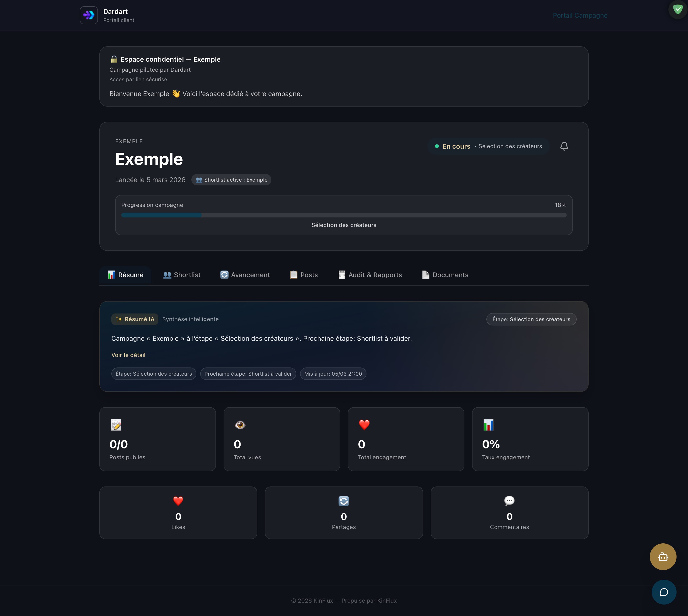
Task: Click the bar chart icon in Taux engagement
Action: (488, 425)
